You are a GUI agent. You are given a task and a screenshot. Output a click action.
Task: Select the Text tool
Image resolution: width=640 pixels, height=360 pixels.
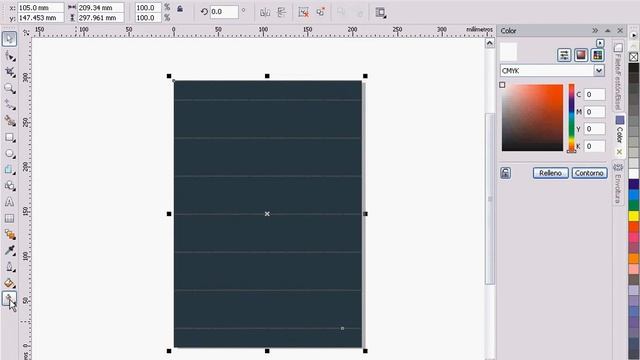click(x=9, y=202)
